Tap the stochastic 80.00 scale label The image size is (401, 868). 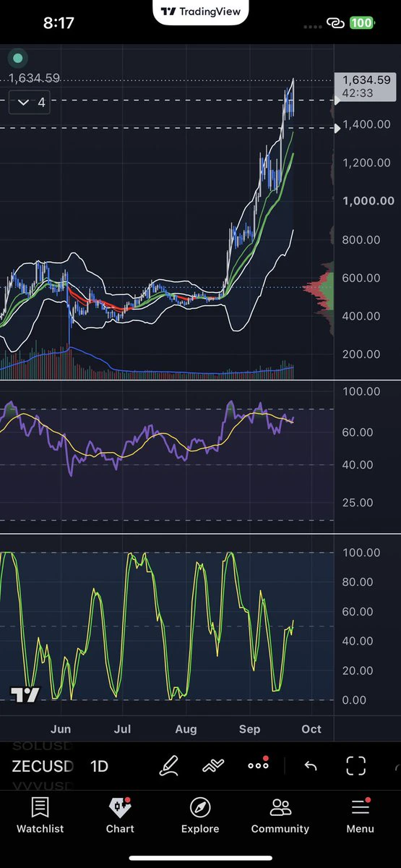click(358, 582)
